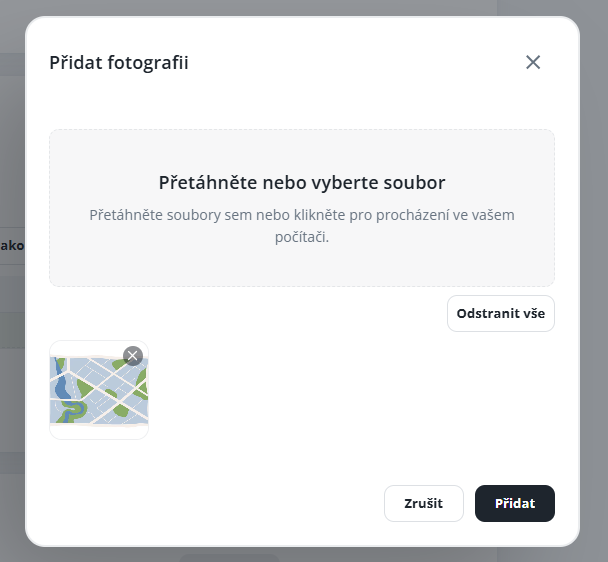Screen dimensions: 608x562
Task: Click the Přidat fotografii dialog title
Action: [119, 63]
